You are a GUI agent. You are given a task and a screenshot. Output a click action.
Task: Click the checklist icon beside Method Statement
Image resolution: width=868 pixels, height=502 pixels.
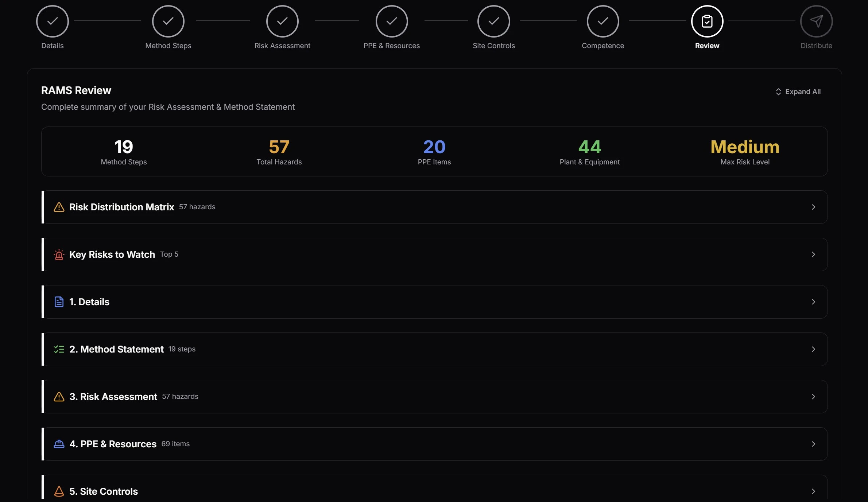59,349
